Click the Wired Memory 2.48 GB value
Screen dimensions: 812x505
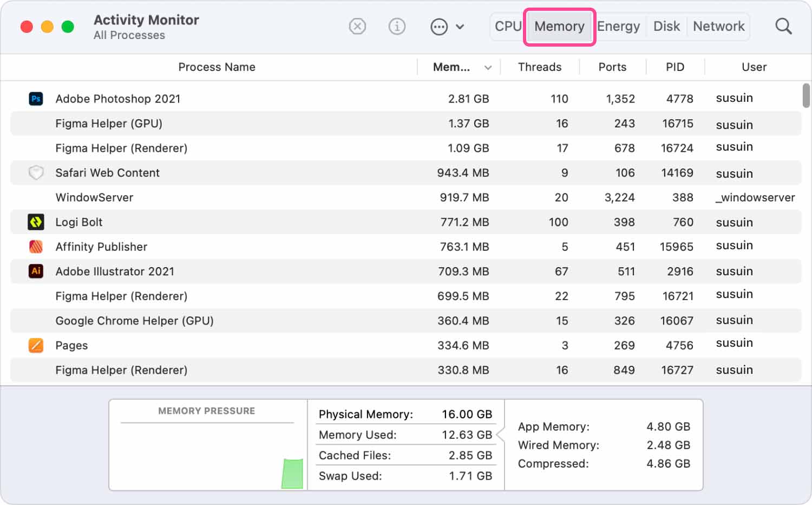click(668, 445)
